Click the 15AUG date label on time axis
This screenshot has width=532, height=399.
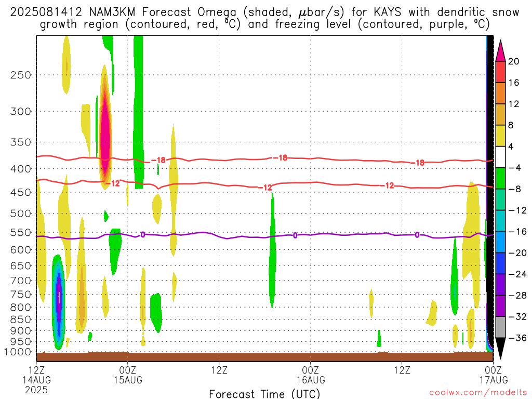click(128, 380)
